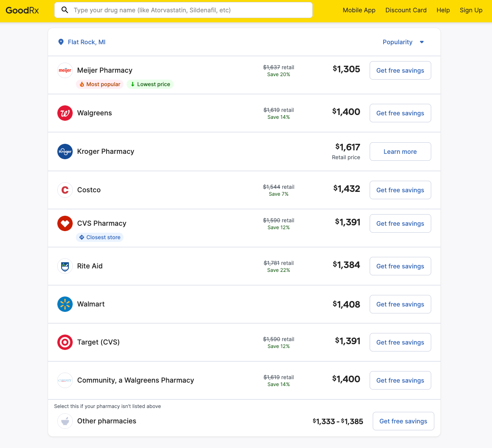Select the Kroger Pharmacy name
Viewport: 492px width, 448px height.
(106, 152)
